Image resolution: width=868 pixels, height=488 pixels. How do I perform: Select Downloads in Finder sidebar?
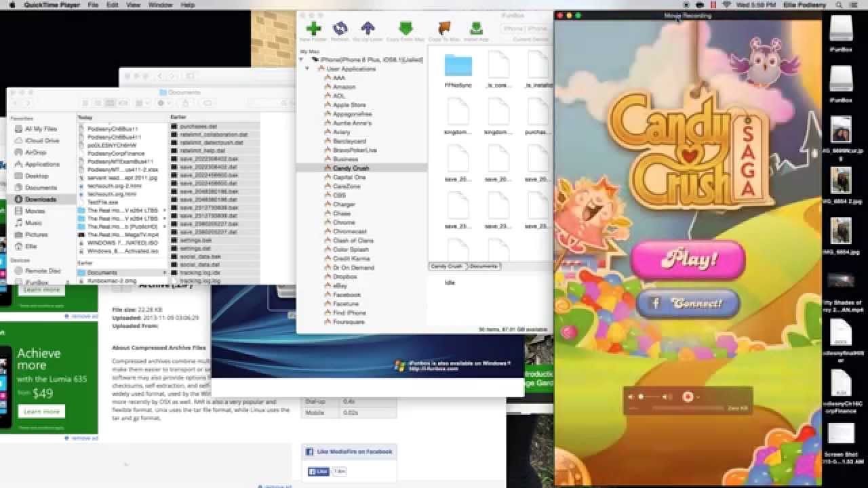tap(41, 199)
